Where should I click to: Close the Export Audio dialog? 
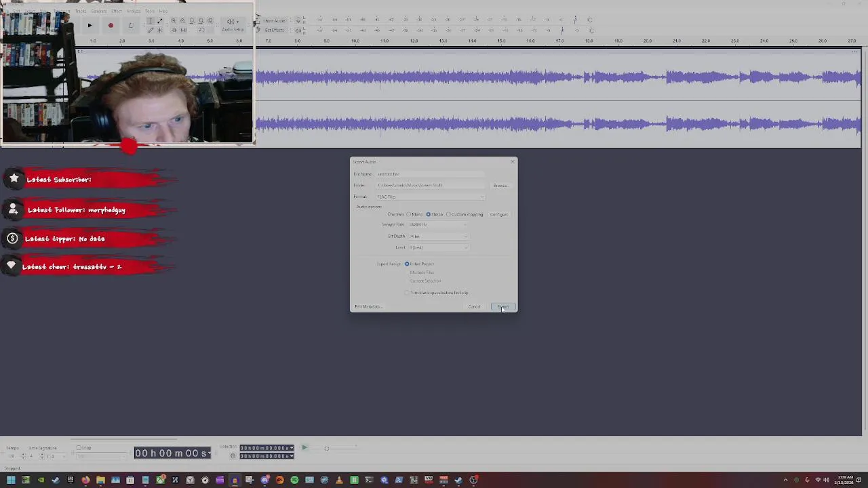click(512, 161)
